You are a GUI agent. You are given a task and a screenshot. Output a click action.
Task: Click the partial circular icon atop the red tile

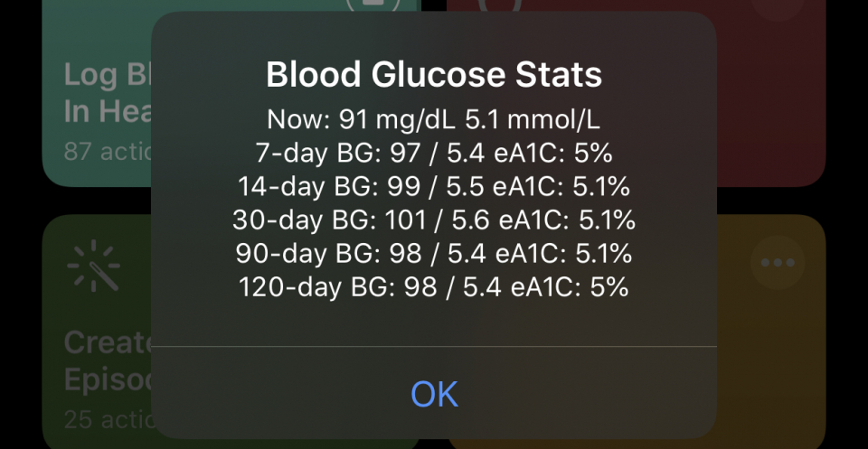pyautogui.click(x=499, y=5)
